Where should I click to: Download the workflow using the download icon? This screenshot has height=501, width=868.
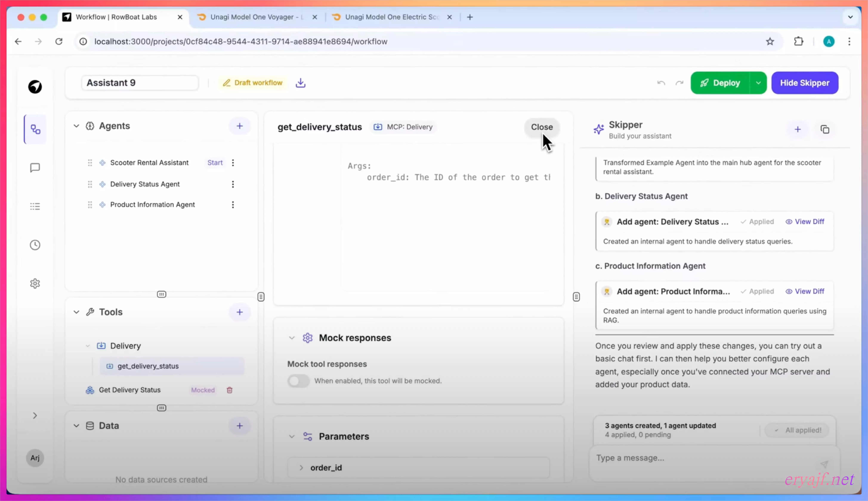[x=301, y=83]
